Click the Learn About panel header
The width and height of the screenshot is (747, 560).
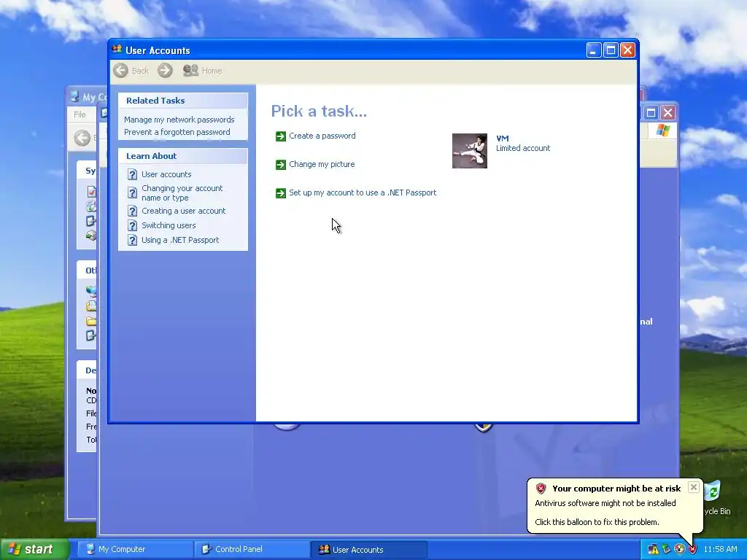coord(183,156)
